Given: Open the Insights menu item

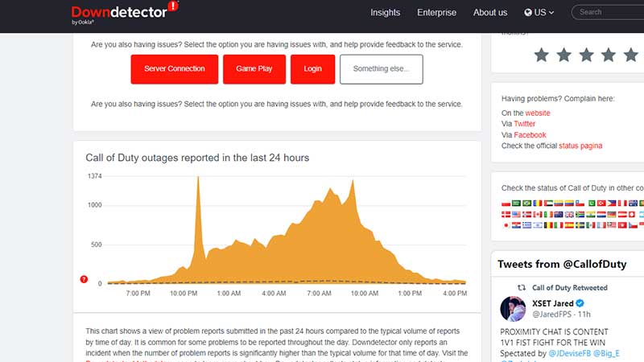Looking at the screenshot, I should click(x=386, y=12).
